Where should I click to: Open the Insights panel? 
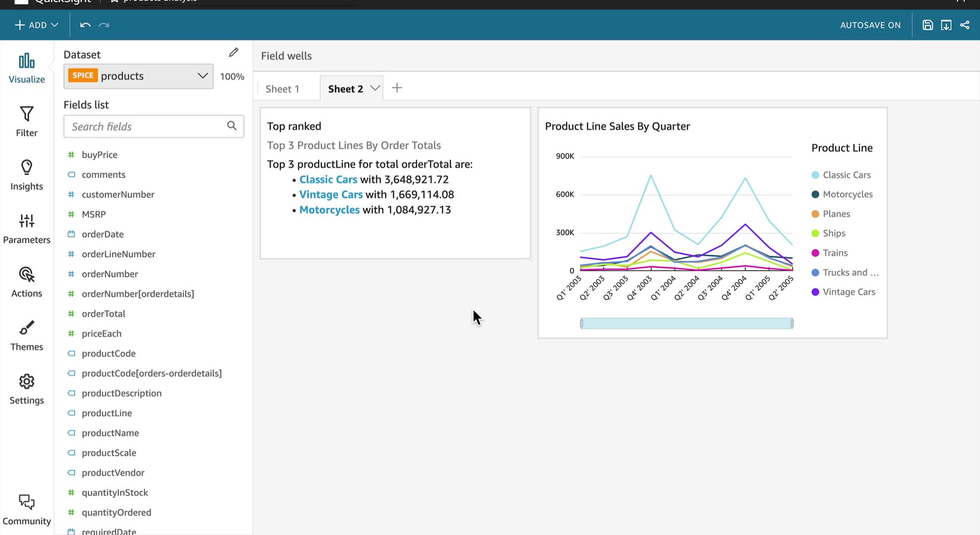tap(27, 175)
